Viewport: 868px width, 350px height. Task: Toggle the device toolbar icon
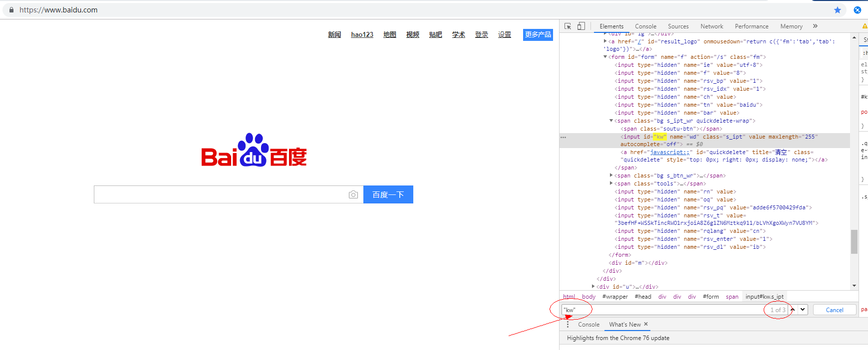pos(581,26)
